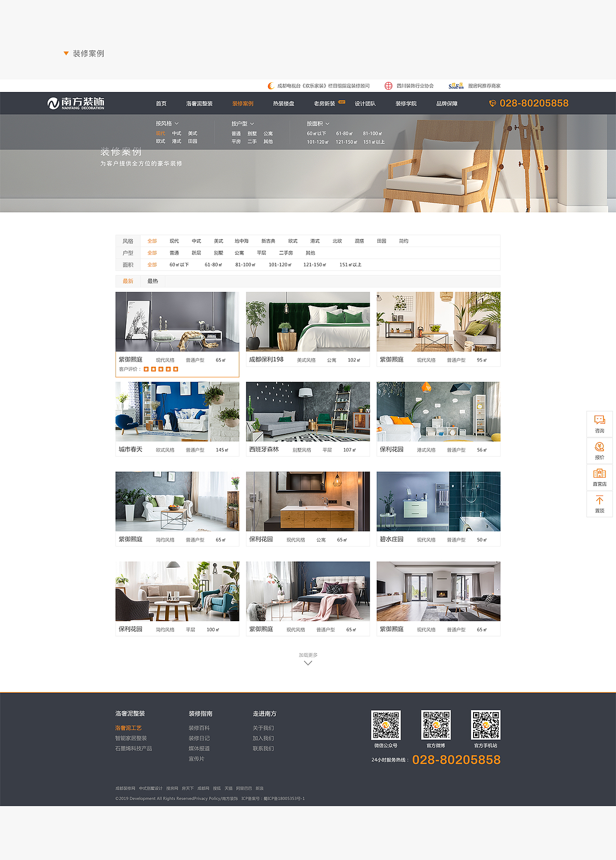Filter 面积 by 81-100㎡ in filter table
The width and height of the screenshot is (616, 860).
coord(245,265)
